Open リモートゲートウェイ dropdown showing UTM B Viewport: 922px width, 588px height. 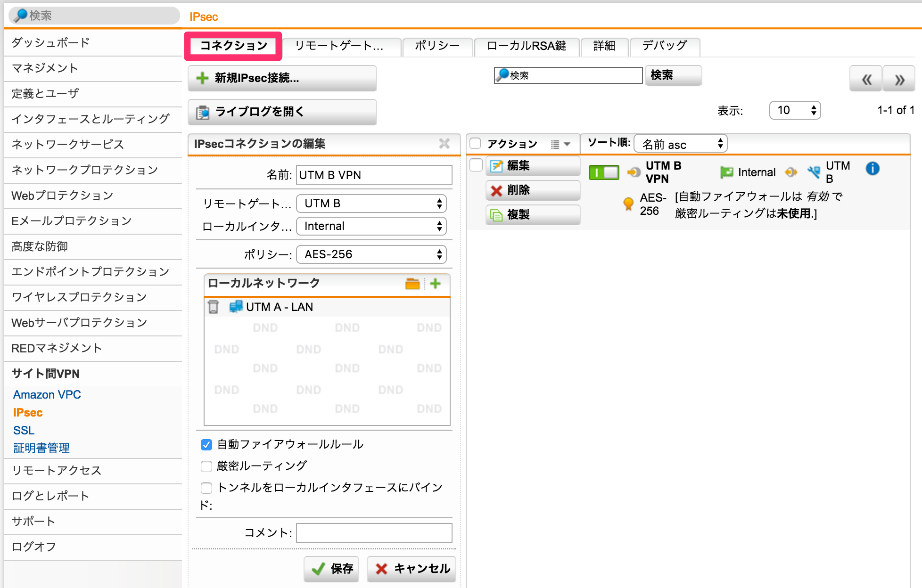(371, 204)
